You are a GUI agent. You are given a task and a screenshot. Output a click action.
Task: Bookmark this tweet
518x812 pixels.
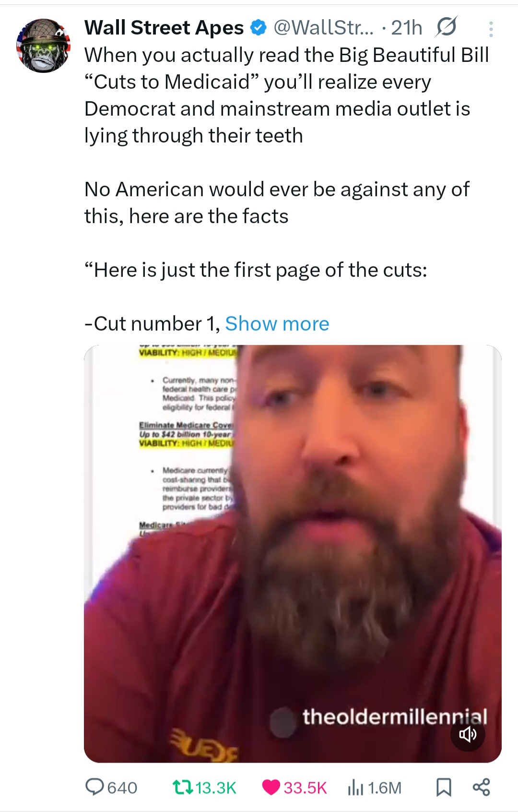pos(444,787)
